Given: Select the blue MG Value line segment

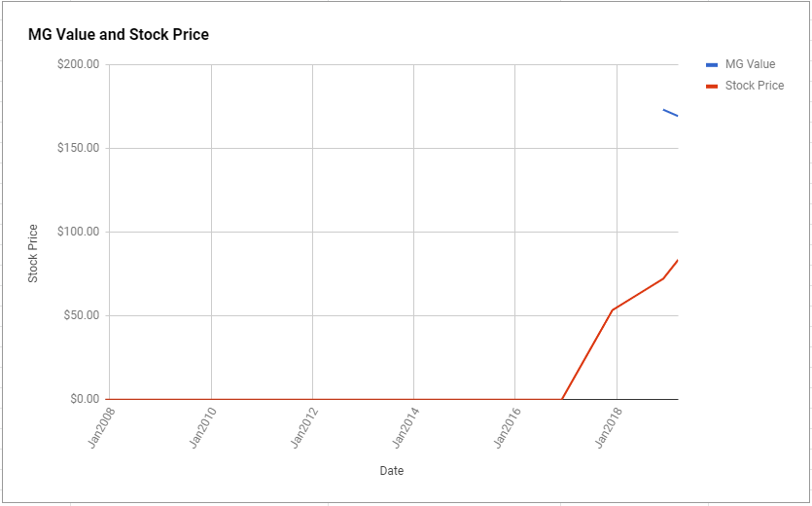Looking at the screenshot, I should pyautogui.click(x=671, y=113).
